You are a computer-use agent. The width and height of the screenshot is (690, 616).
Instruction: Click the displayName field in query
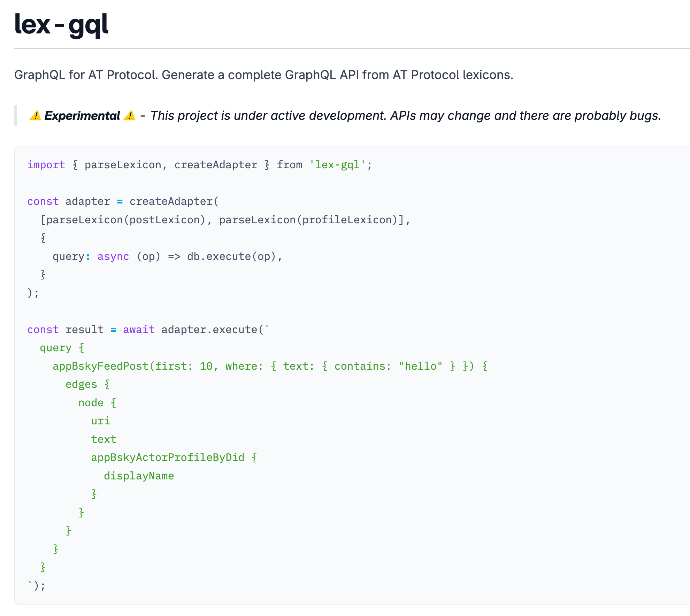click(x=139, y=476)
